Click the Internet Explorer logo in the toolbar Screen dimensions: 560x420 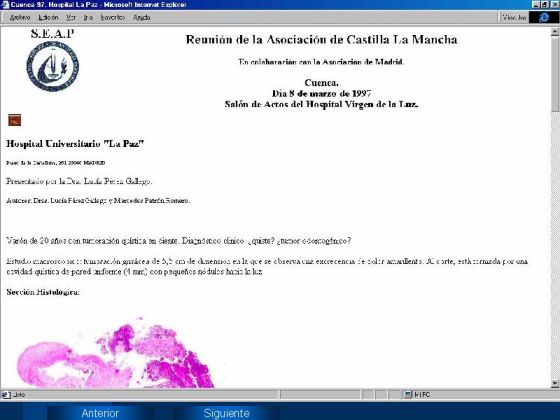click(x=543, y=17)
